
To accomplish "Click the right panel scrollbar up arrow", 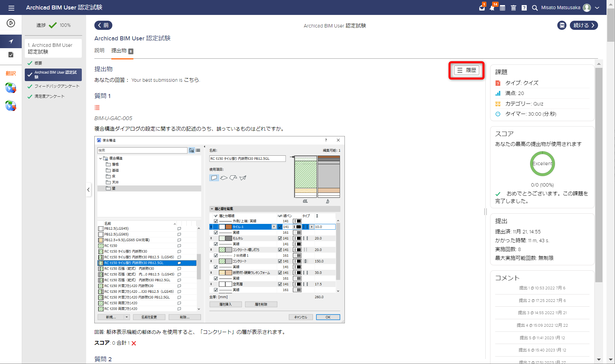I will (x=599, y=63).
